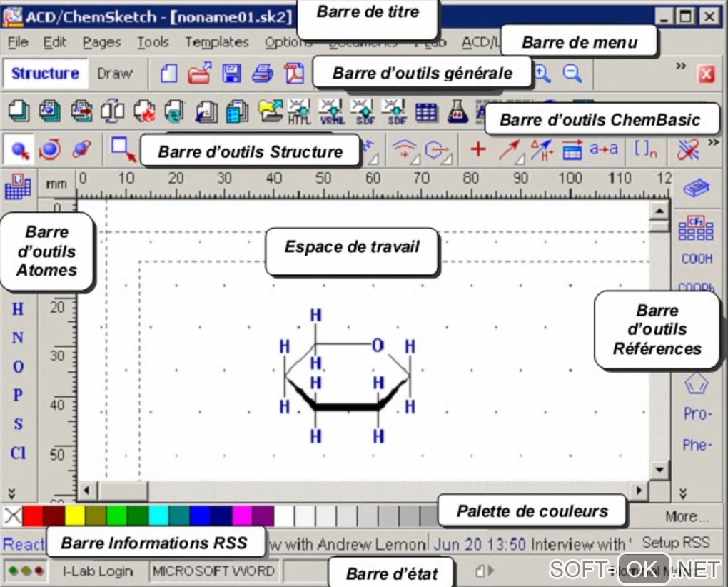Image resolution: width=728 pixels, height=587 pixels.
Task: Click the red X close document button
Action: [706, 74]
